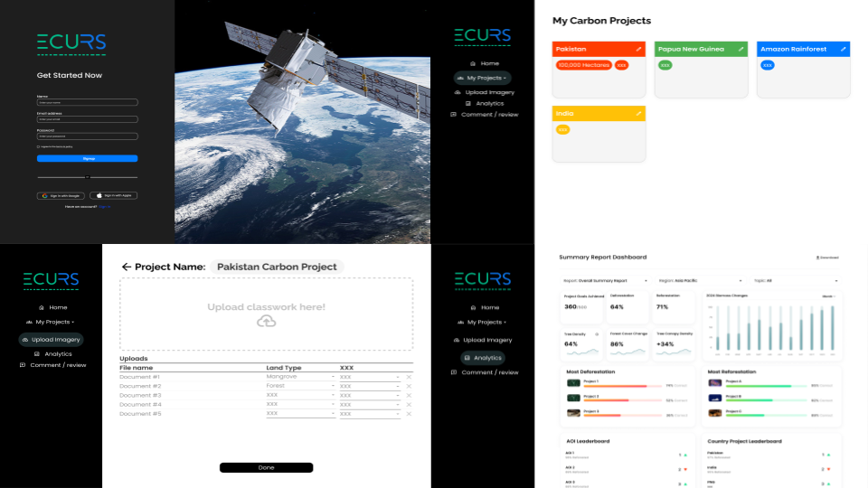
Task: Click Project B thumbnail in Most Reforestation
Action: [x=714, y=398]
